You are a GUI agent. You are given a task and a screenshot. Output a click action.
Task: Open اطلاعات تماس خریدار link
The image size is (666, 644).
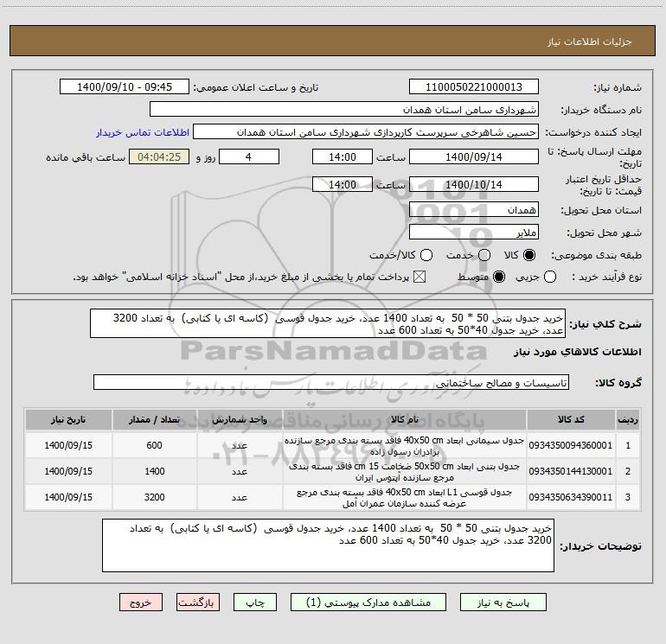pyautogui.click(x=143, y=132)
